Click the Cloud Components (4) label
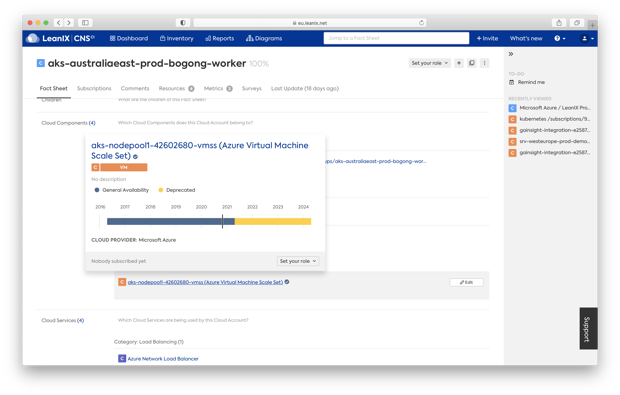Image resolution: width=620 pixels, height=395 pixels. 68,123
